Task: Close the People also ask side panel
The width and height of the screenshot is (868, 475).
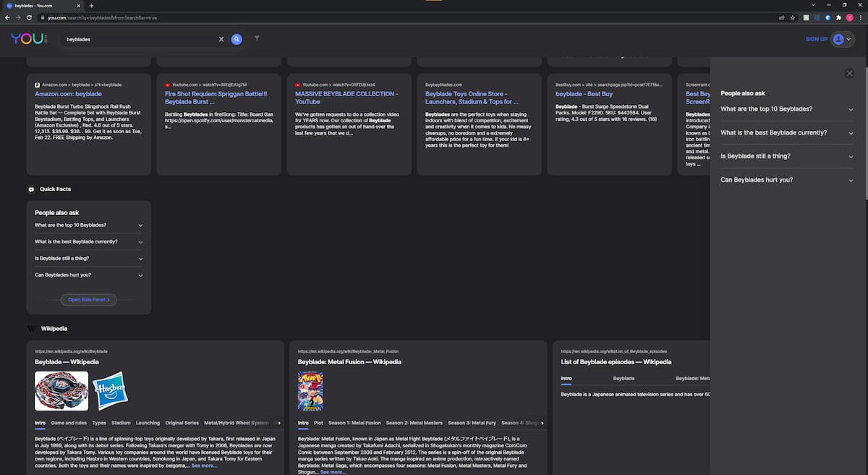Action: [850, 73]
